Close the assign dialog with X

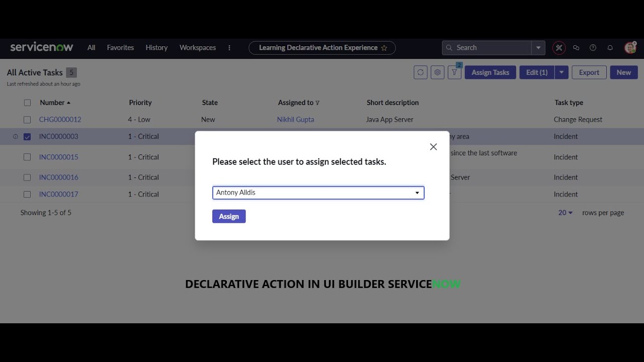[x=433, y=147]
